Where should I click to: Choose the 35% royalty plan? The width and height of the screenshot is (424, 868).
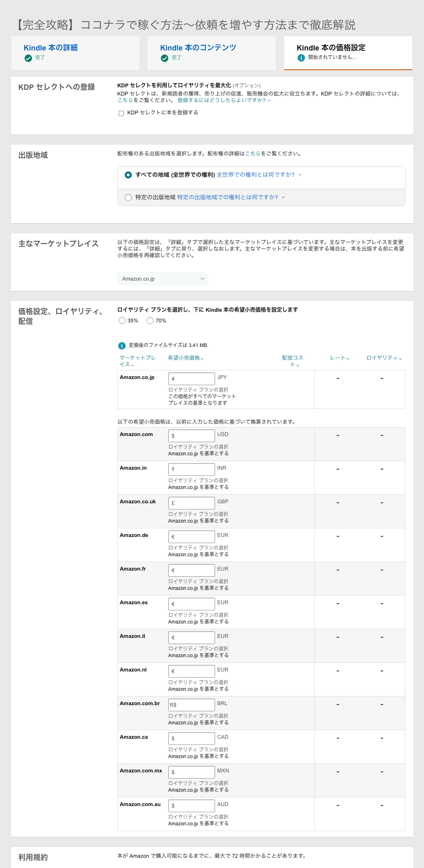click(x=122, y=321)
